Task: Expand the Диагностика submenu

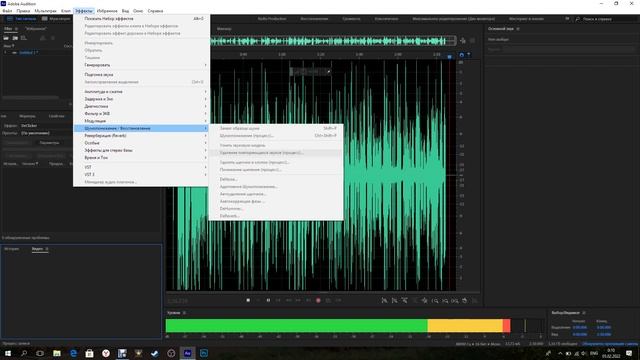Action: click(x=141, y=106)
